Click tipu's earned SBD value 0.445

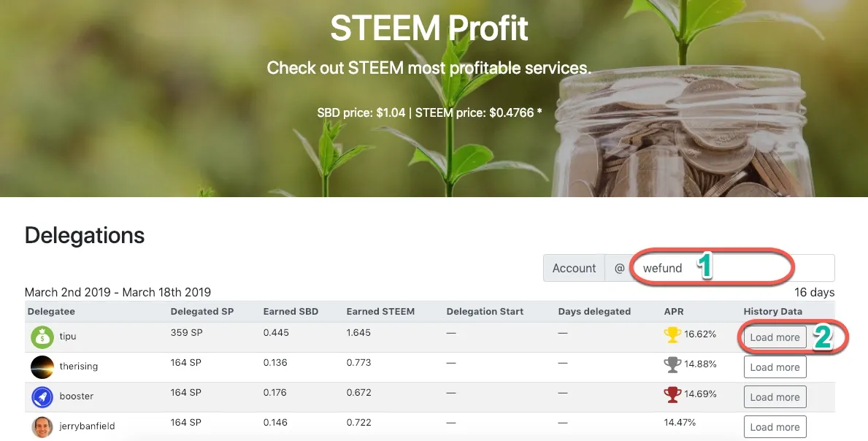276,333
